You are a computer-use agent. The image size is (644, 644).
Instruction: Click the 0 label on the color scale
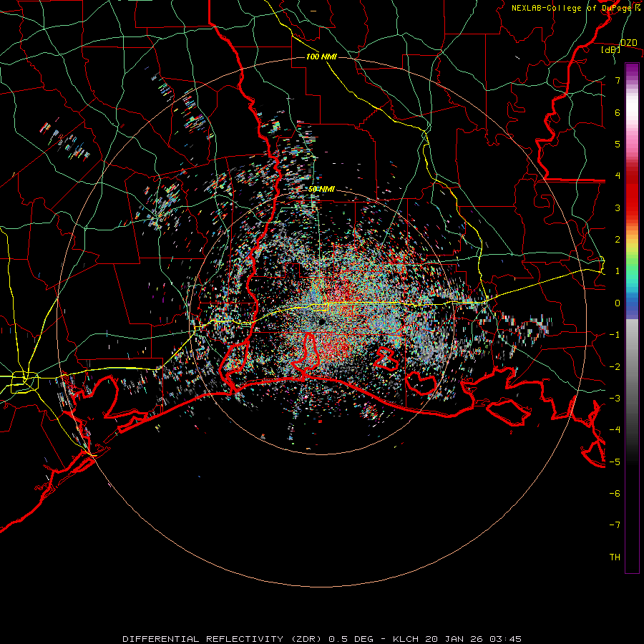click(618, 303)
